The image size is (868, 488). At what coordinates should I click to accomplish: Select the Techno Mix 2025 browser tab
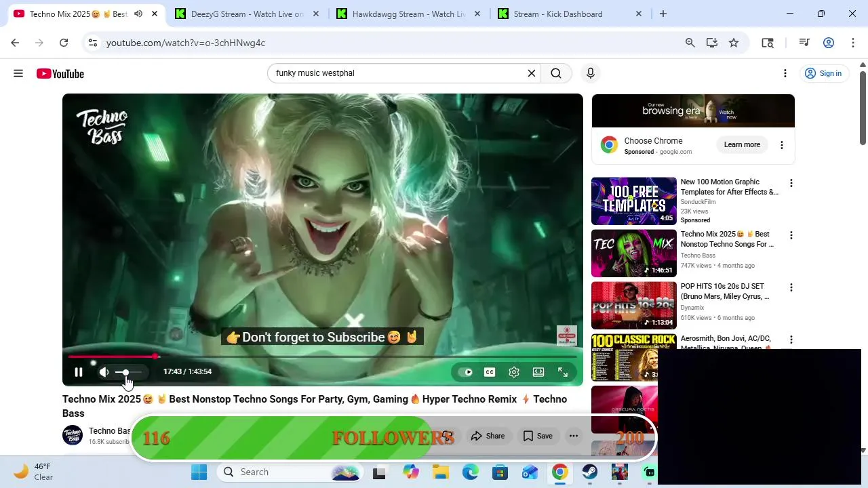[77, 14]
